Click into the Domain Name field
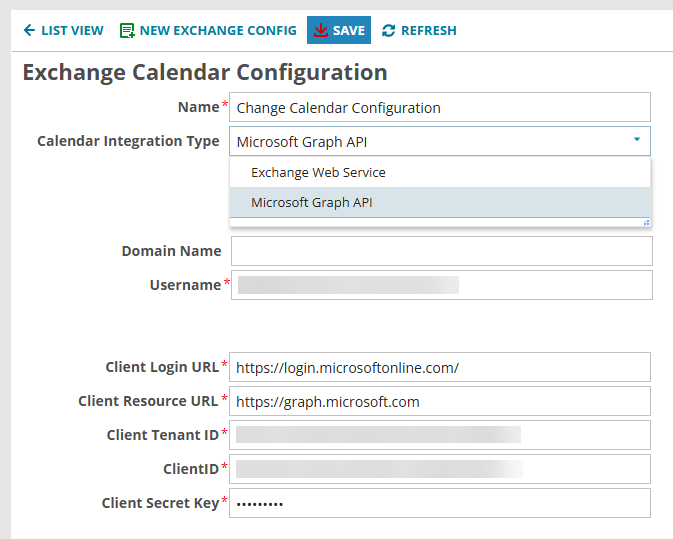 (x=440, y=251)
